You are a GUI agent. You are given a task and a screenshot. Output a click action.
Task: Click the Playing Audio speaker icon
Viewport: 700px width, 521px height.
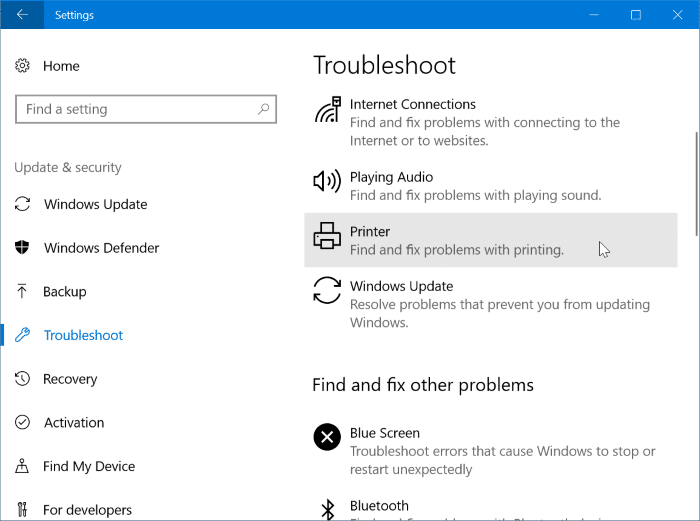coord(327,181)
